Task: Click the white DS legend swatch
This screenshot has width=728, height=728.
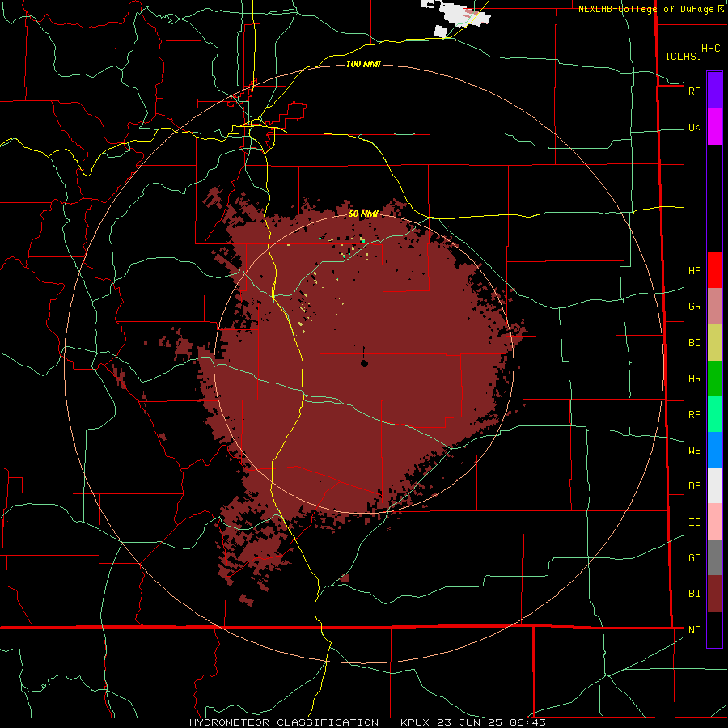Action: pyautogui.click(x=714, y=485)
